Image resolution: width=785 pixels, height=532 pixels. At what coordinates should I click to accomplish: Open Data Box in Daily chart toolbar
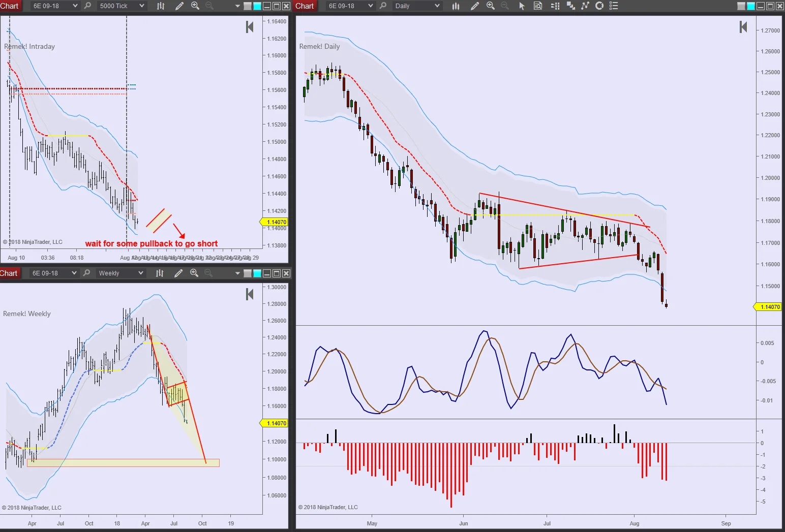pos(538,6)
